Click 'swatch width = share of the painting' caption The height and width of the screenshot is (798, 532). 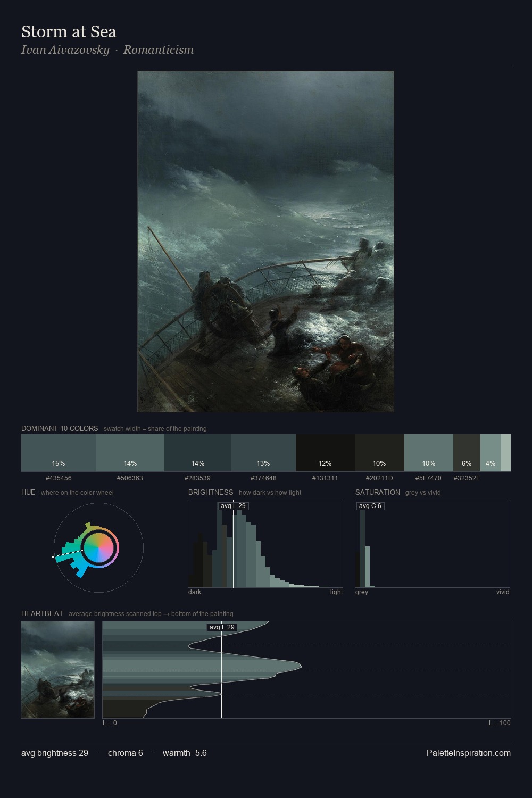(x=155, y=429)
